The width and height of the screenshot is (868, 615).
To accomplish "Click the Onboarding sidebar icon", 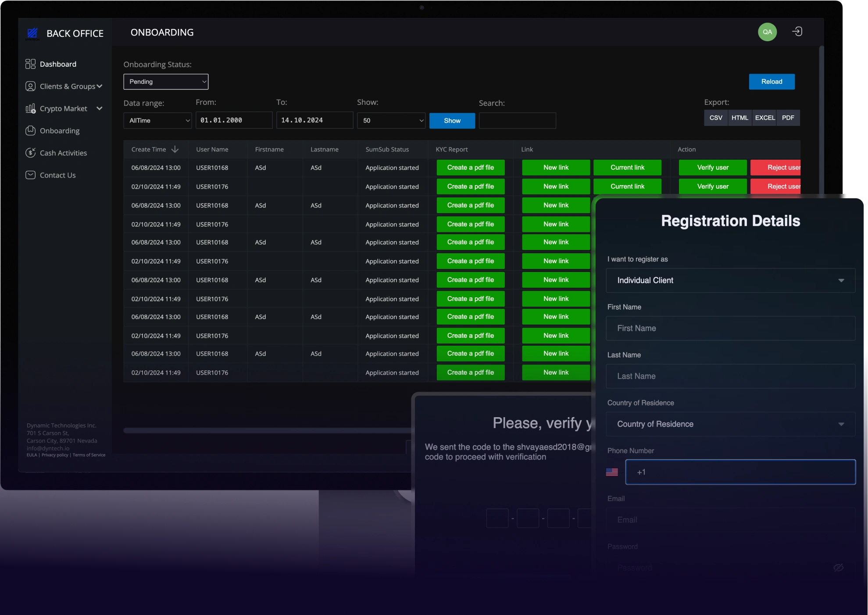I will 30,131.
